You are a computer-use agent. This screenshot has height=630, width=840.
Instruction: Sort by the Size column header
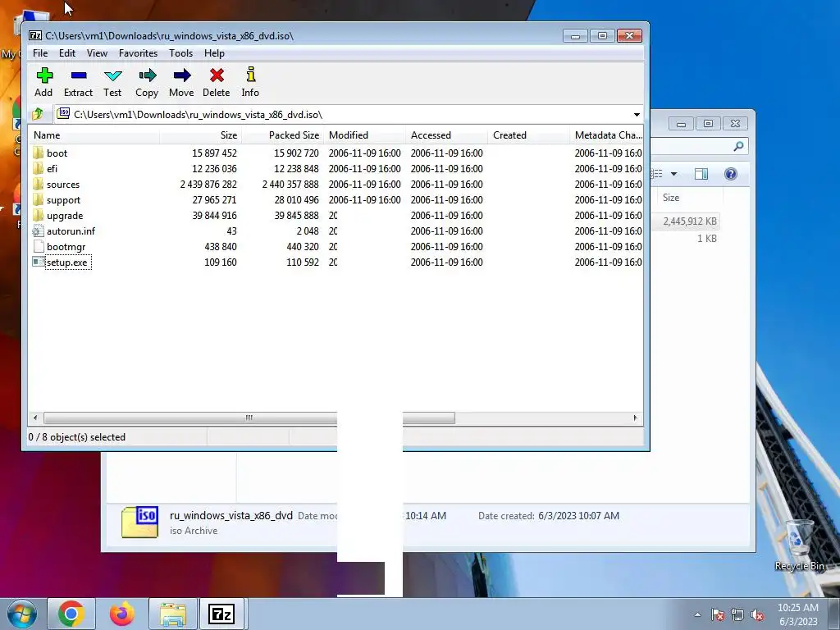[200, 135]
